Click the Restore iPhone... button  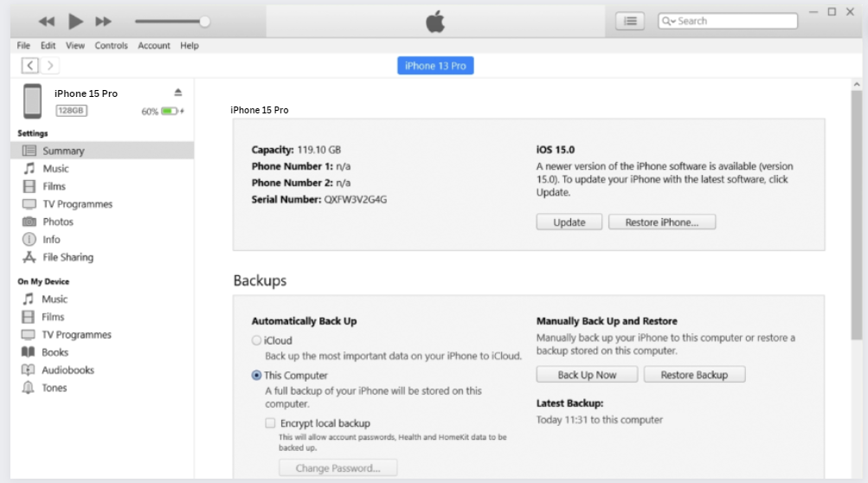[662, 222]
